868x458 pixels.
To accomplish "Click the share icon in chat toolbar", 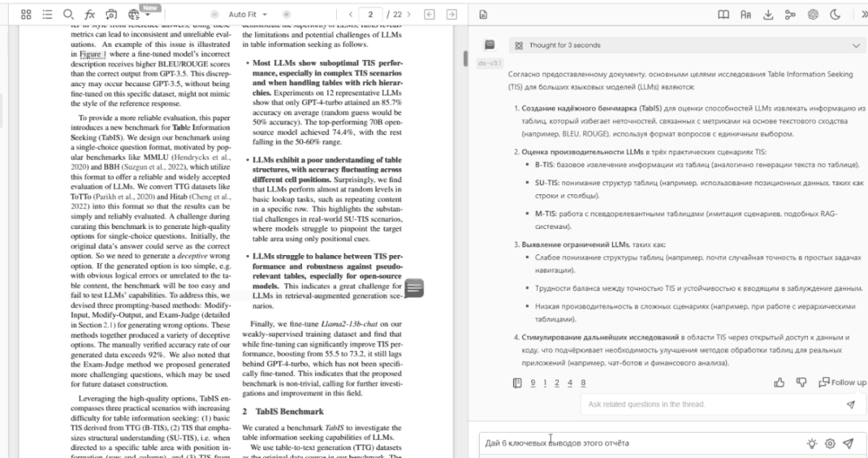I will pos(791,14).
